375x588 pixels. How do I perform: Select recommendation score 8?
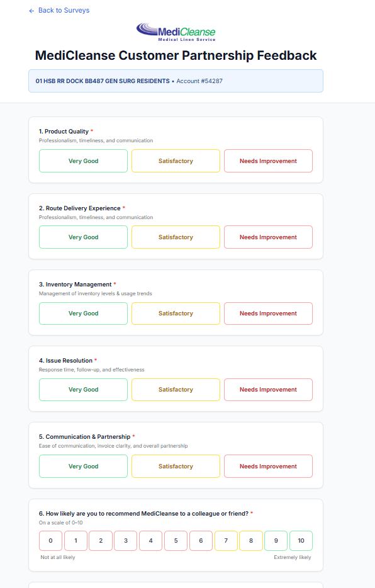251,541
